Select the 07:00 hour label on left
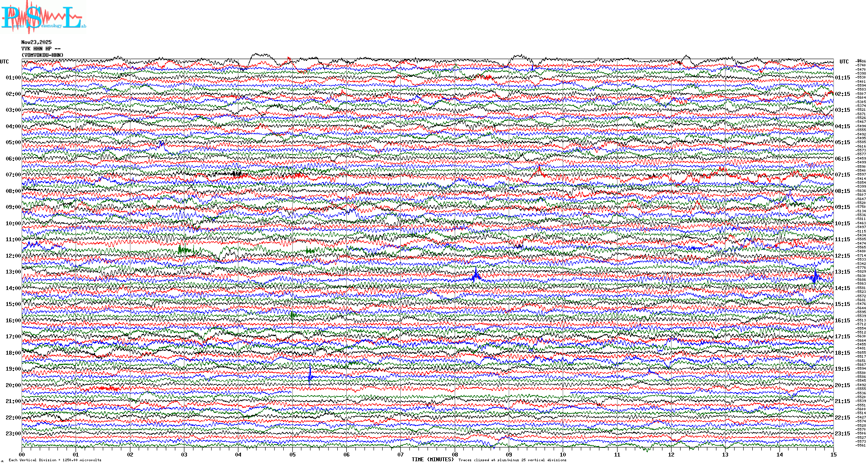The height and width of the screenshot is (466, 868). point(13,175)
